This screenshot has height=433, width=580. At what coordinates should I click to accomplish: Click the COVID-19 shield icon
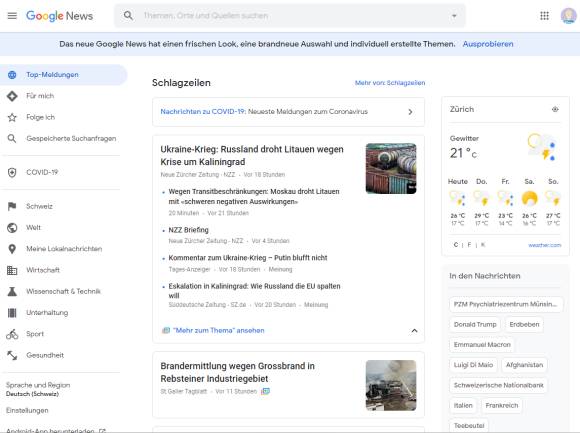coord(12,172)
